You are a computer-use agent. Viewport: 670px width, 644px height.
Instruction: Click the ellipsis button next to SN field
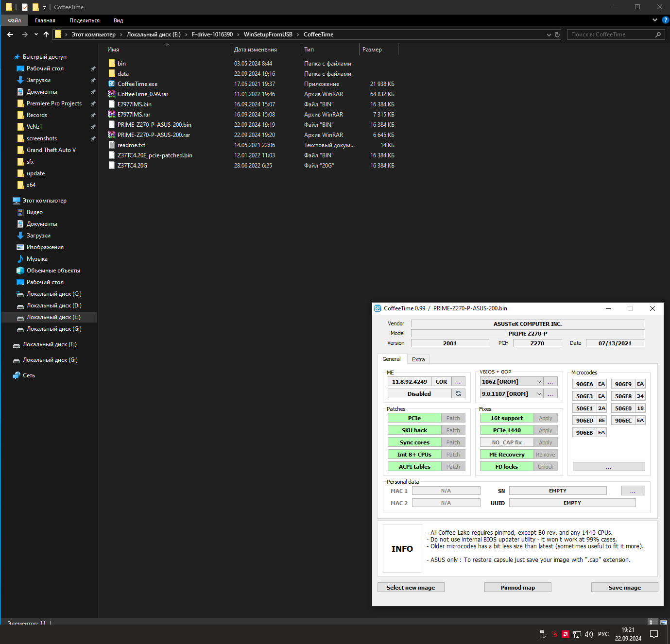point(633,491)
